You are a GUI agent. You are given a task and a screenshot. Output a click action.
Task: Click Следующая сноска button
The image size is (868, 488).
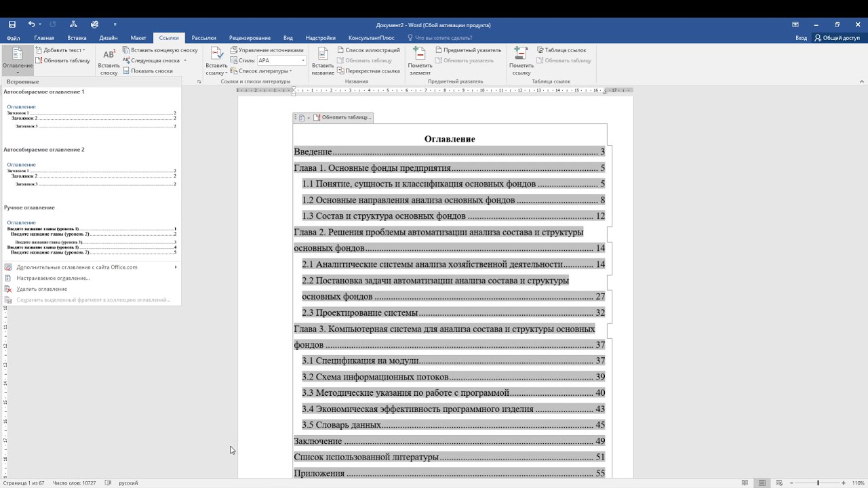coord(151,60)
